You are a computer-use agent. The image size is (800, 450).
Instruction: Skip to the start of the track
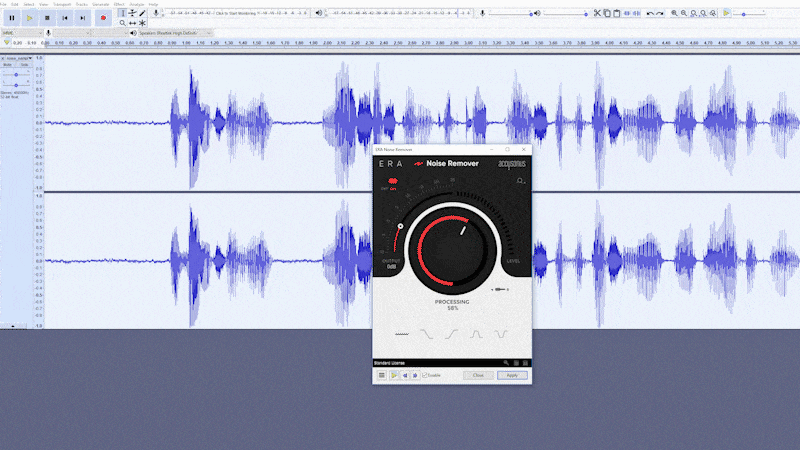click(65, 18)
